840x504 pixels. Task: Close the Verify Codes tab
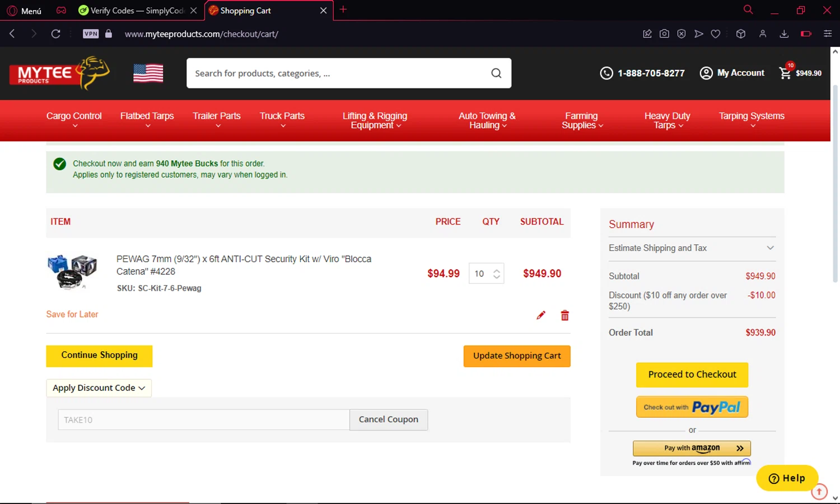(x=193, y=11)
